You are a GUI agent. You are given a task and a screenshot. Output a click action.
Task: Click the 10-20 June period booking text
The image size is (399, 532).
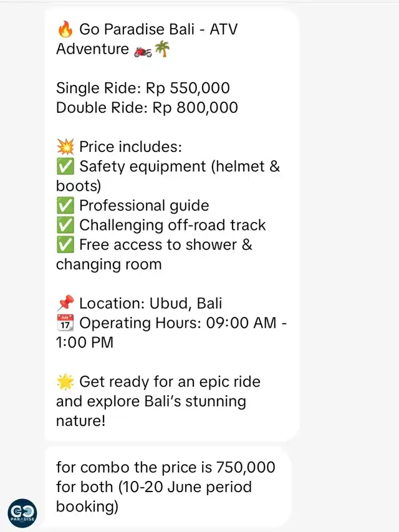tap(154, 496)
